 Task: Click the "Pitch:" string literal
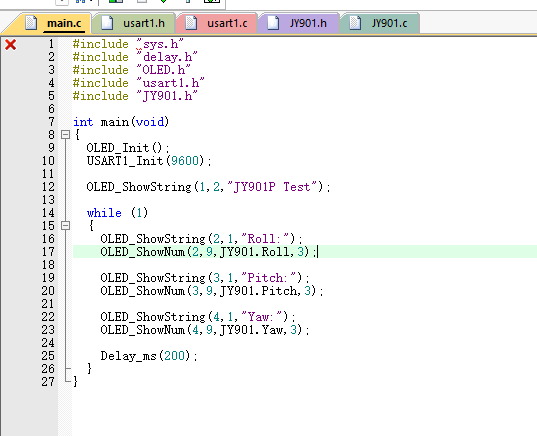point(268,278)
